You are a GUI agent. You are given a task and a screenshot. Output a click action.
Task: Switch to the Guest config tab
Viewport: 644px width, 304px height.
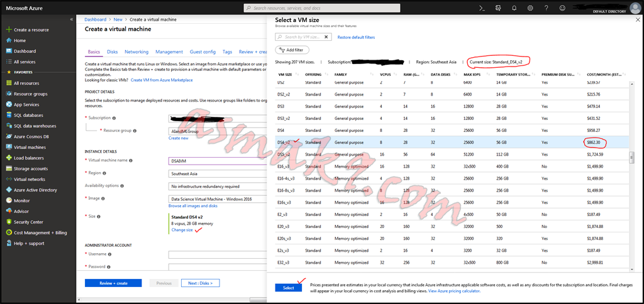coord(203,52)
